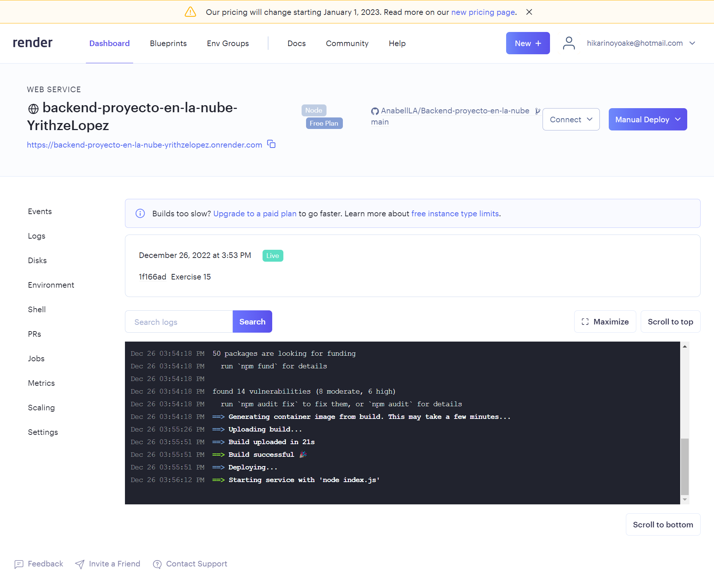Viewport: 714px width, 588px height.
Task: Click the warning triangle in the pricing banner
Action: click(190, 12)
